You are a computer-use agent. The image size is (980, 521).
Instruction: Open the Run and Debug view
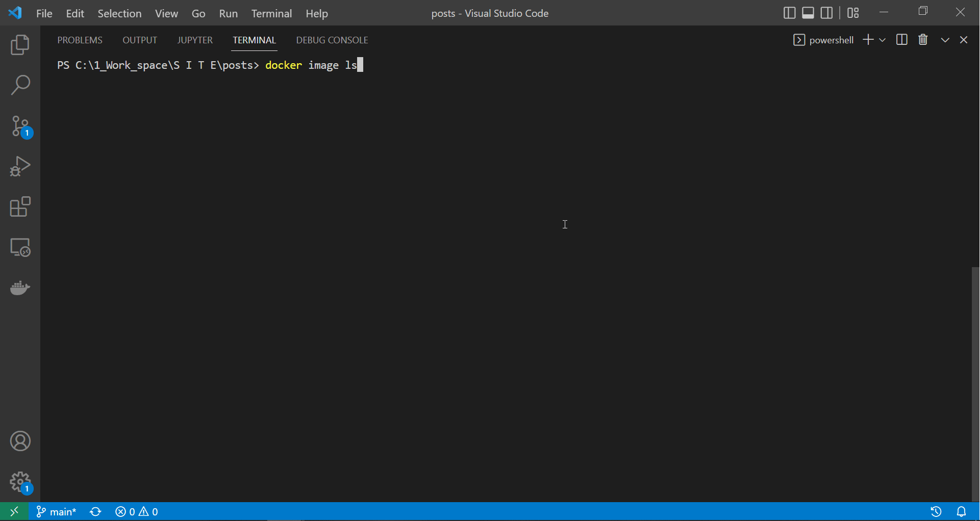click(x=20, y=166)
